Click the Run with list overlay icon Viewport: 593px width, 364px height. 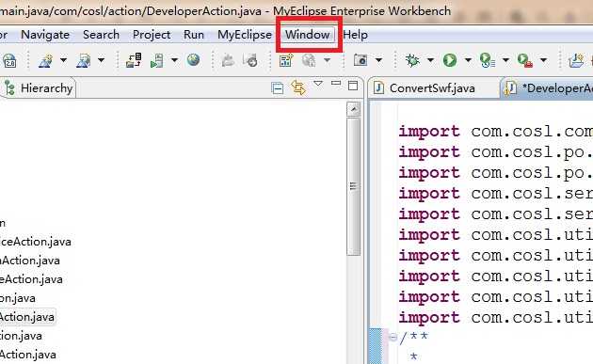[x=488, y=60]
